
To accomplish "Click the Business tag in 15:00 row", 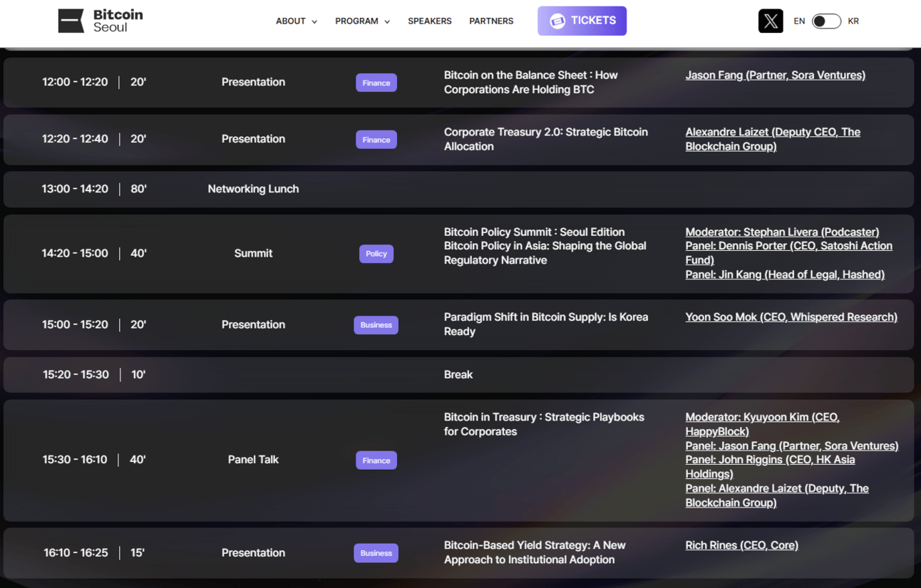I will click(376, 325).
